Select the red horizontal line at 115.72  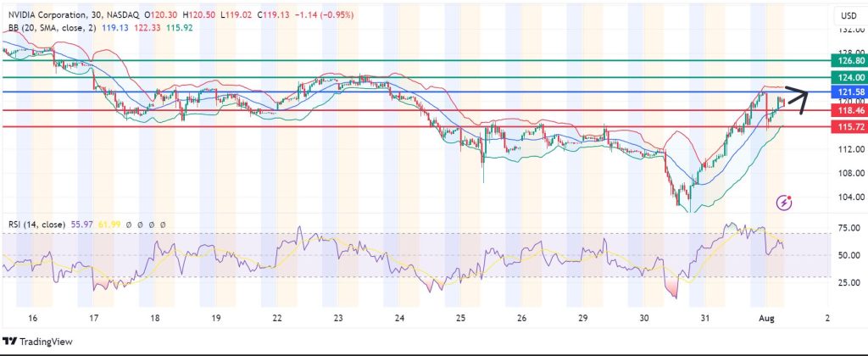pyautogui.click(x=416, y=127)
